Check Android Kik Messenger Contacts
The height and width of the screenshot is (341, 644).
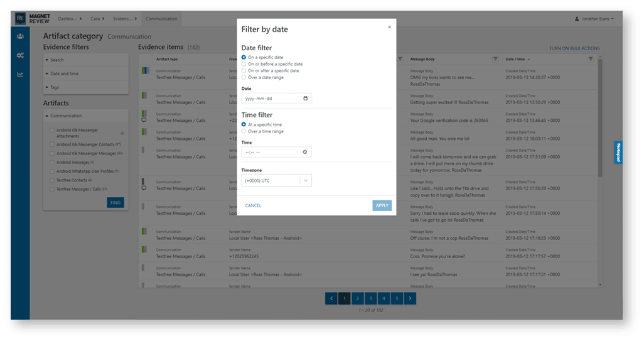click(x=52, y=144)
